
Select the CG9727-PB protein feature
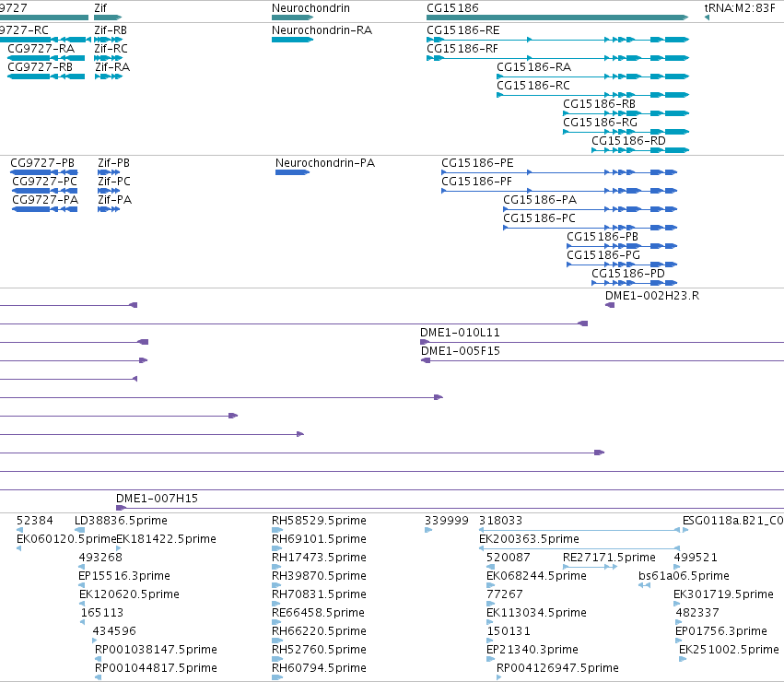tap(44, 172)
